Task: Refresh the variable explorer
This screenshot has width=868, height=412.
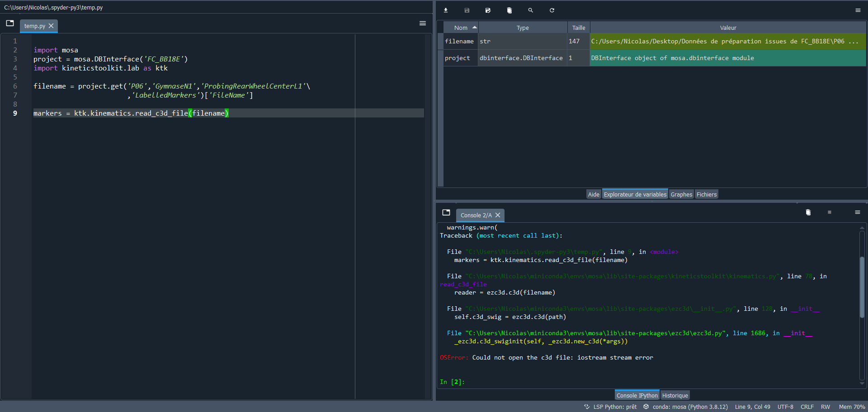Action: click(552, 10)
